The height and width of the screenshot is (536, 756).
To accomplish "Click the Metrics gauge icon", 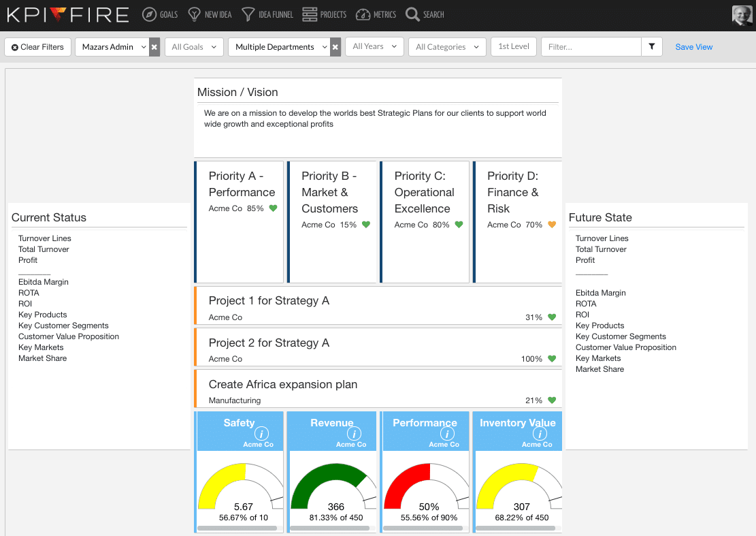I will point(363,14).
